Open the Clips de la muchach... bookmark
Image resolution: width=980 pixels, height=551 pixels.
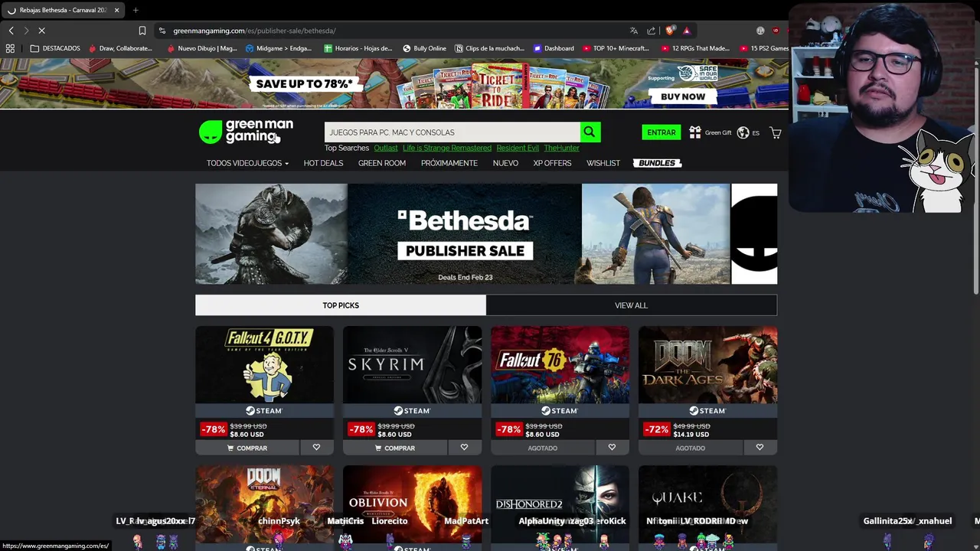click(x=490, y=48)
